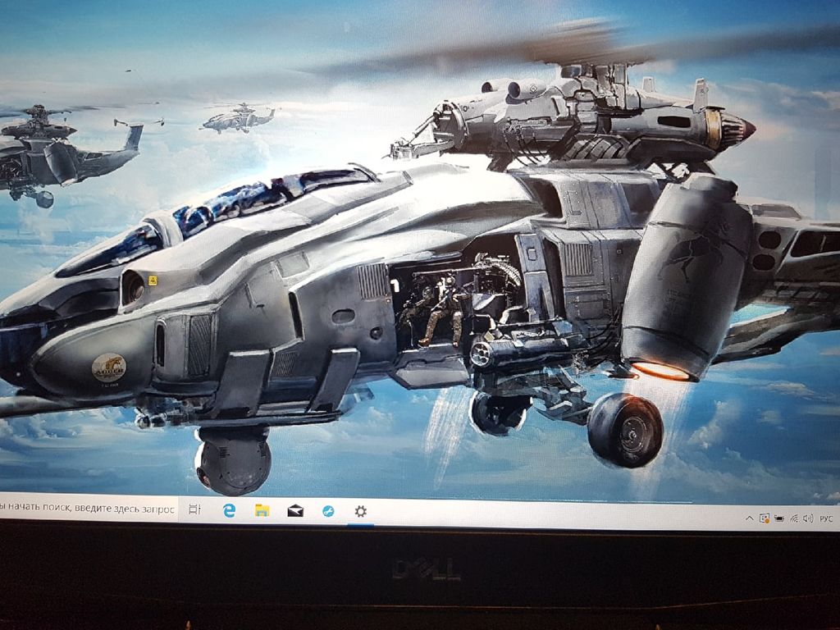Open File Explorer folder icon
Image resolution: width=840 pixels, height=630 pixels.
262,510
